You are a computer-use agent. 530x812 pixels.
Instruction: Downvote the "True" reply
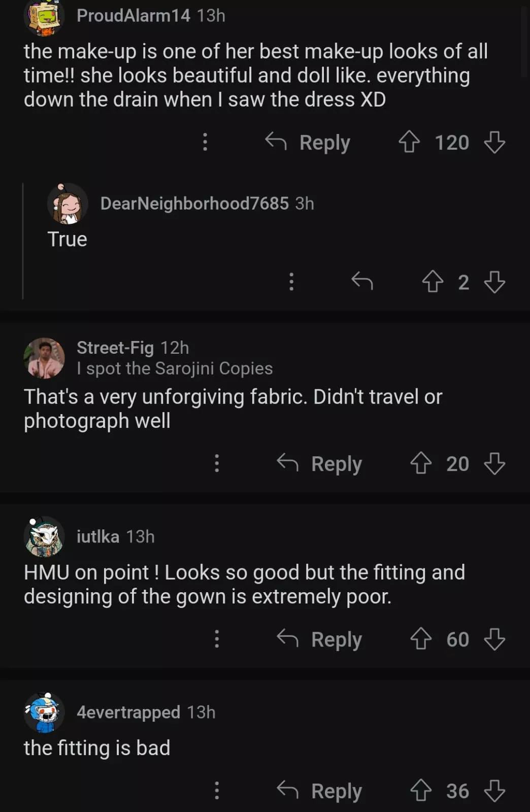(494, 282)
